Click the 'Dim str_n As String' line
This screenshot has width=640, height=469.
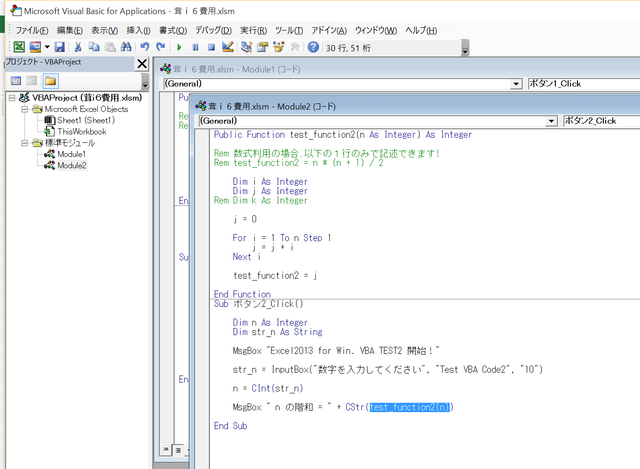(277, 332)
